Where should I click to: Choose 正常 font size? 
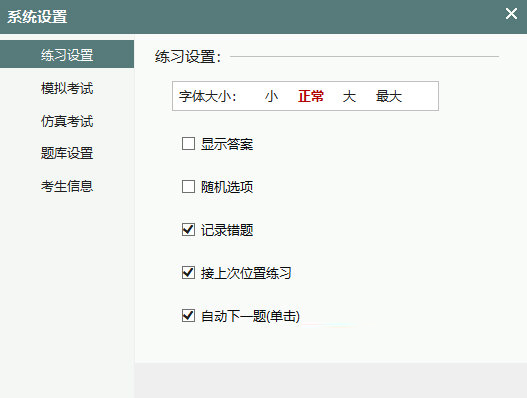[311, 96]
